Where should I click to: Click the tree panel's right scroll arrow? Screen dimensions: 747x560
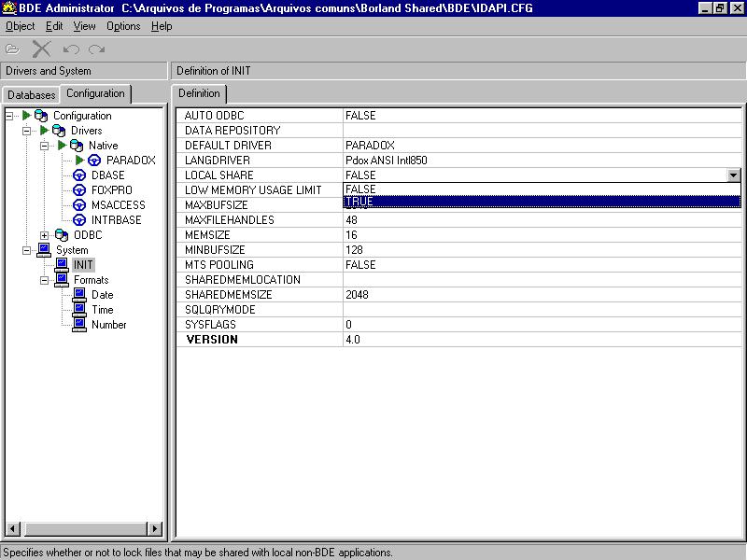(x=155, y=530)
